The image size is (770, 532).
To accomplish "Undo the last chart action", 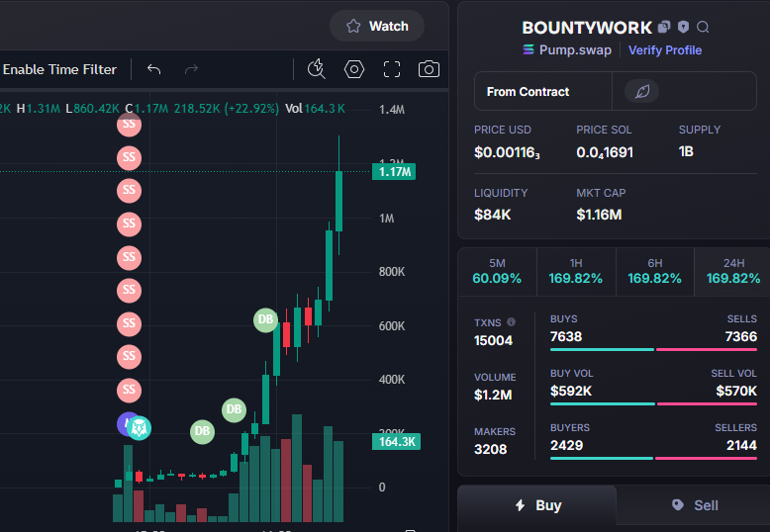I will pos(153,69).
